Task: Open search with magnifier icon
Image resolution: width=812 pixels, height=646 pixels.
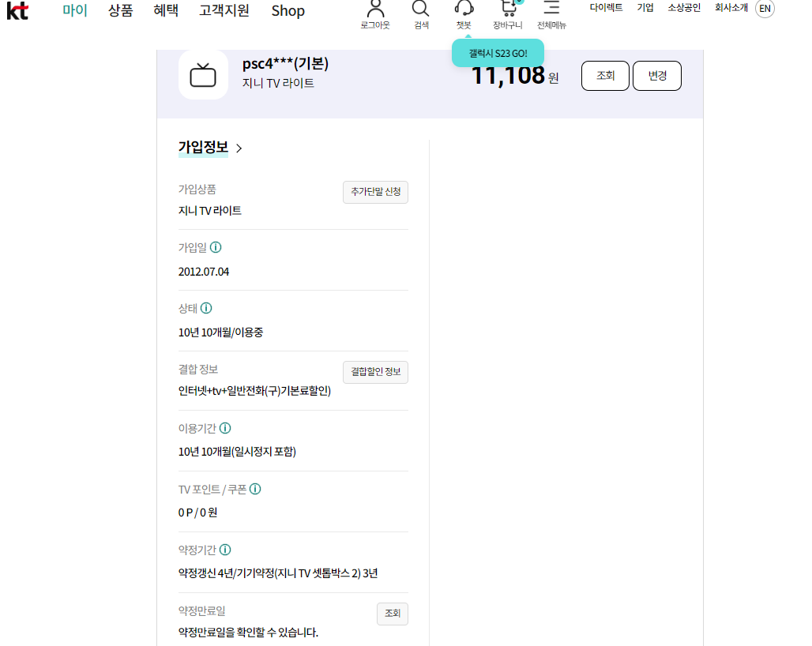Action: tap(421, 9)
